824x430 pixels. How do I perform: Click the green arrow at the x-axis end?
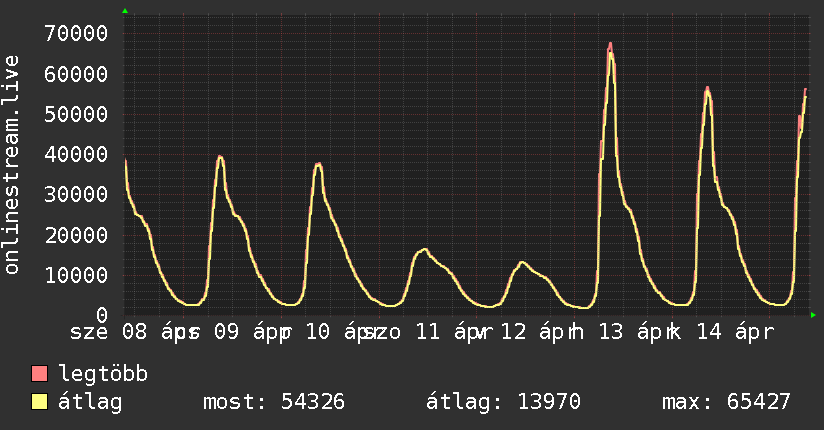click(x=813, y=315)
